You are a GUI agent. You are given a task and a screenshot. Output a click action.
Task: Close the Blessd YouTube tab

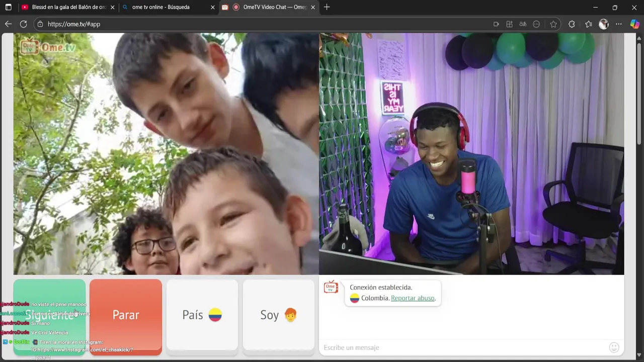tap(112, 8)
